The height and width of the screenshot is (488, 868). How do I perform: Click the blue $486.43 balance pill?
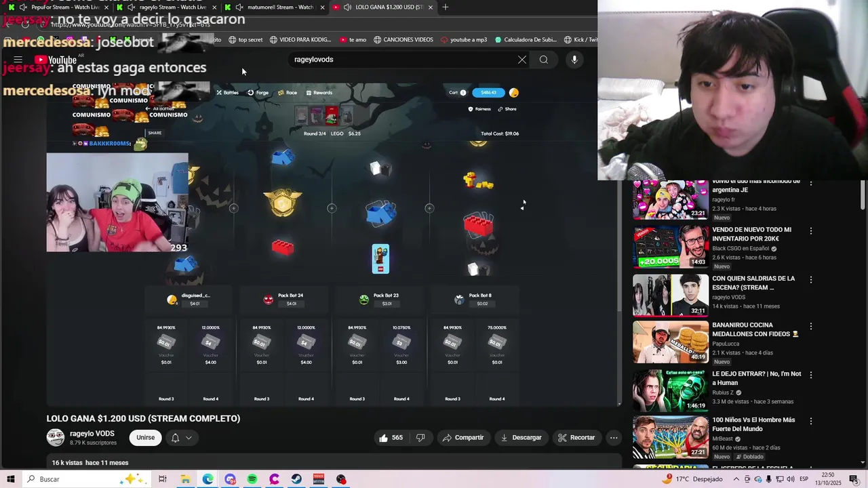tap(488, 93)
